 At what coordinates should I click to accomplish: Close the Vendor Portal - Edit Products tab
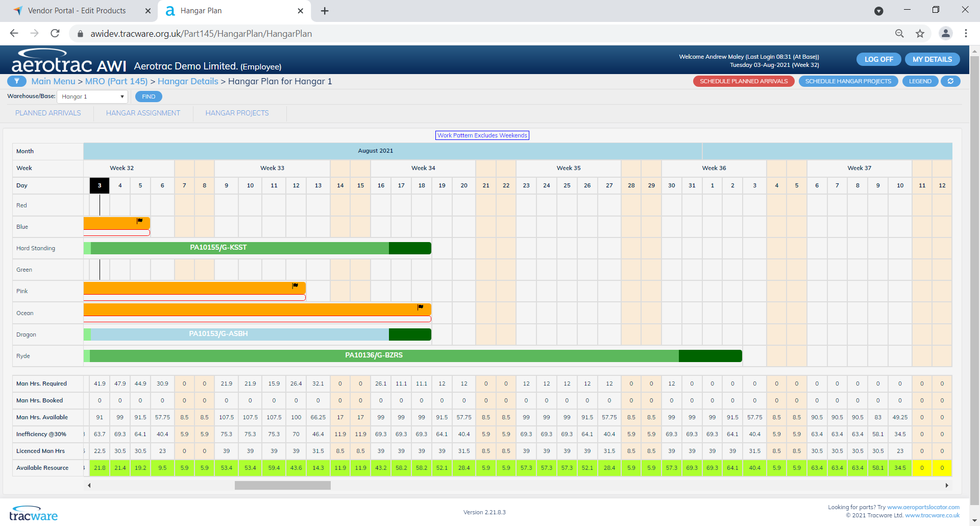(148, 11)
